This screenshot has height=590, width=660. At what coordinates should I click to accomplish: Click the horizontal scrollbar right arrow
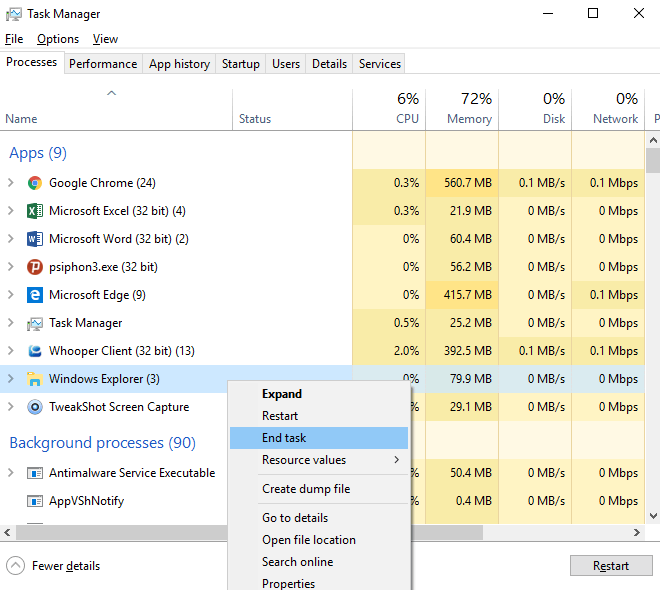pos(637,532)
